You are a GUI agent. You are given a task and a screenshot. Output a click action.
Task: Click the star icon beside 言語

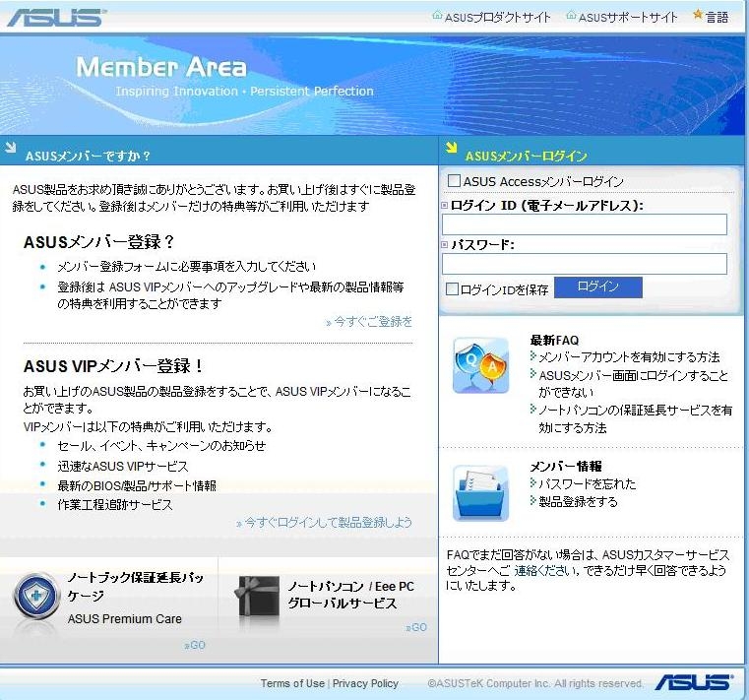pos(698,16)
